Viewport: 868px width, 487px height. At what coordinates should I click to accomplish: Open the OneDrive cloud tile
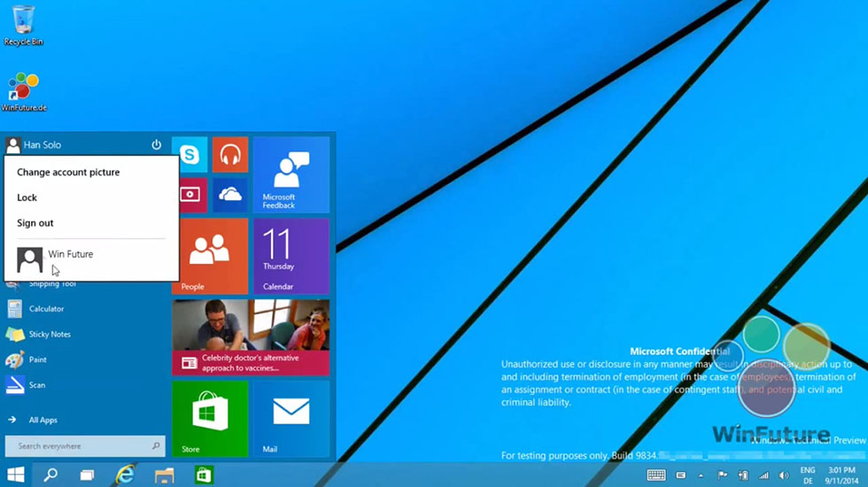(x=230, y=195)
